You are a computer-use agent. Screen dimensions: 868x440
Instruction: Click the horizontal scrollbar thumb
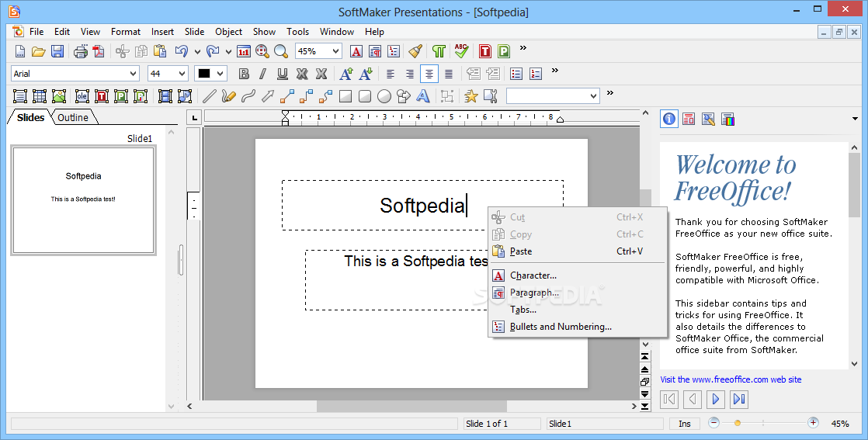tap(411, 406)
